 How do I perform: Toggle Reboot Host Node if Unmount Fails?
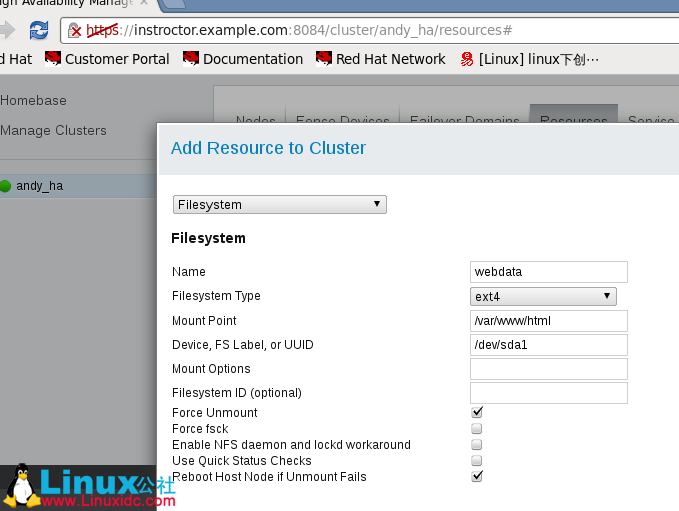coord(477,477)
